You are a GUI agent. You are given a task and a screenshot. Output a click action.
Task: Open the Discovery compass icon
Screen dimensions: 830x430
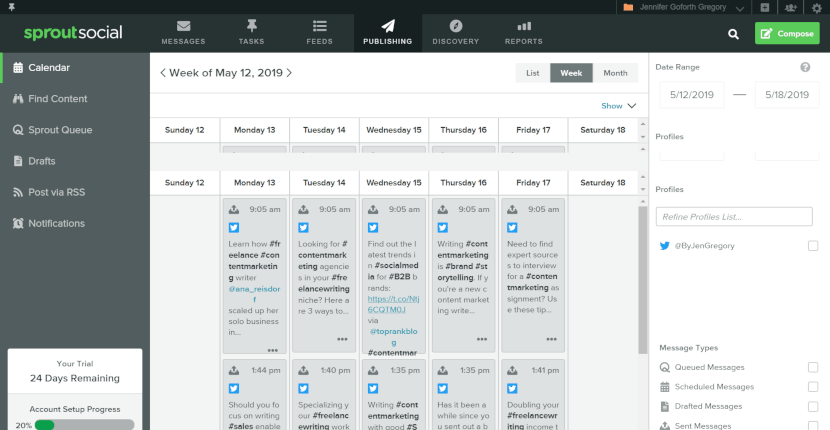pyautogui.click(x=455, y=26)
